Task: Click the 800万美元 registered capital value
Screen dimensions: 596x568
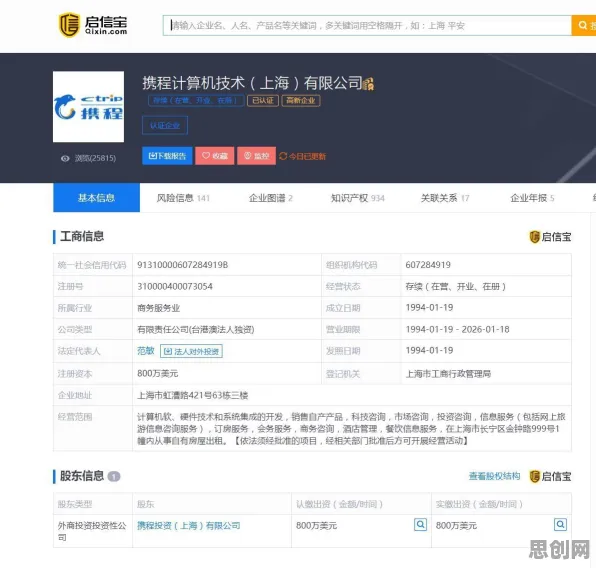Action: tap(157, 373)
